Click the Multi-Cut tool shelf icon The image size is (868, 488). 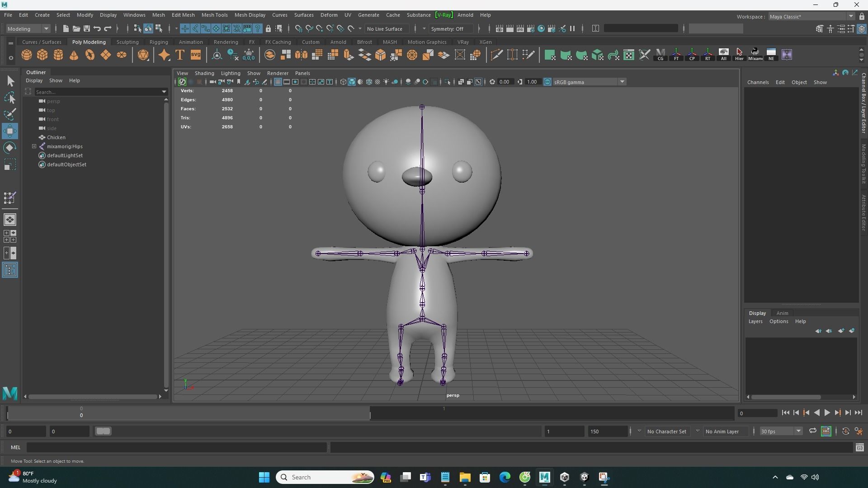pos(496,55)
